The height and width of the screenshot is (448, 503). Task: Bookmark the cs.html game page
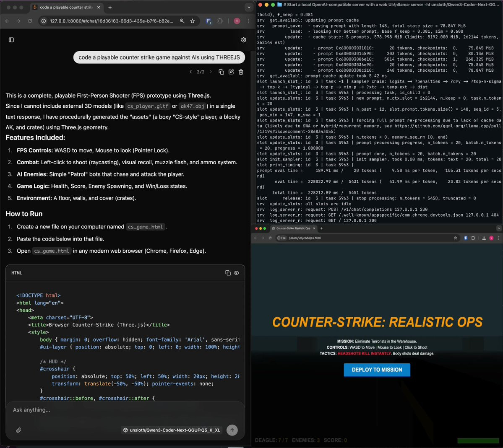tap(455, 238)
